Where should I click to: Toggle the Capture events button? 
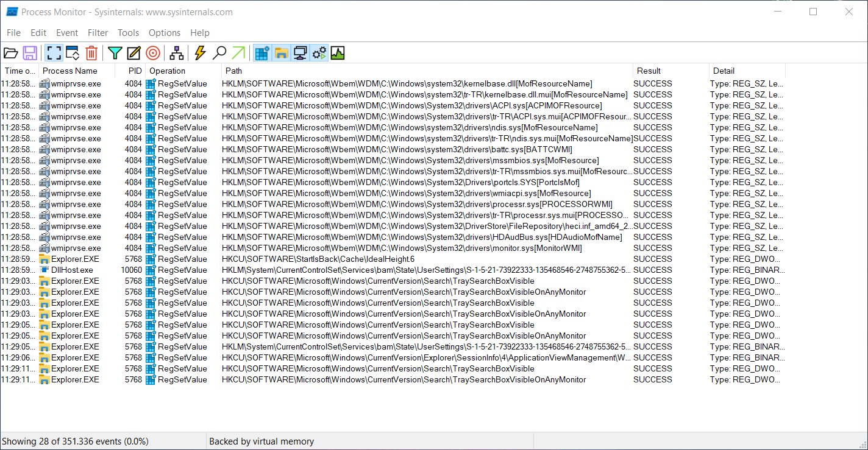coord(54,53)
